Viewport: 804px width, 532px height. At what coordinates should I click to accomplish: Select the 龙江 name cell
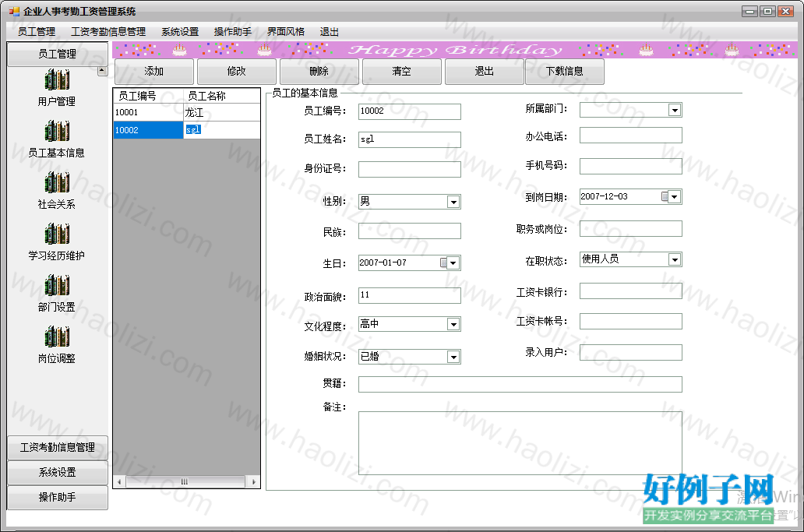[x=221, y=112]
